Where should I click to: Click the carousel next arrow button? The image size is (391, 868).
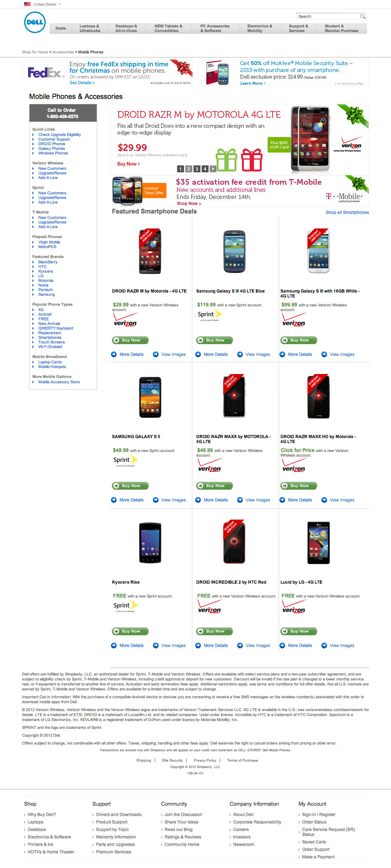[x=213, y=169]
